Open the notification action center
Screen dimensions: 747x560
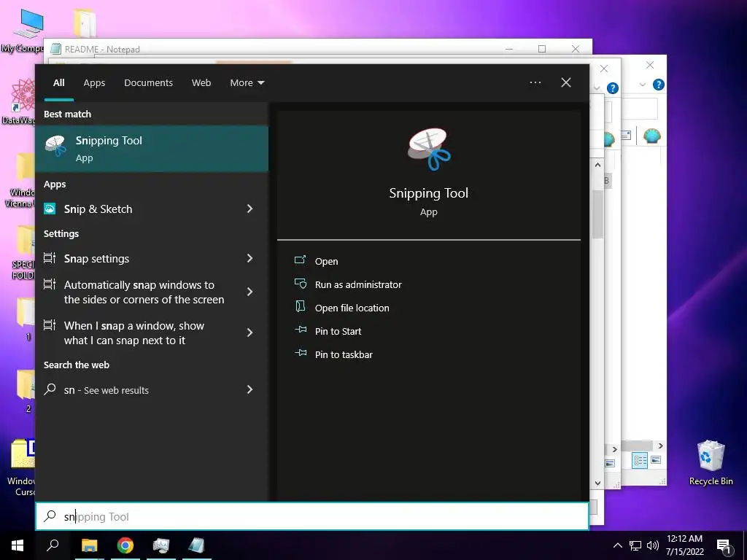tap(724, 546)
